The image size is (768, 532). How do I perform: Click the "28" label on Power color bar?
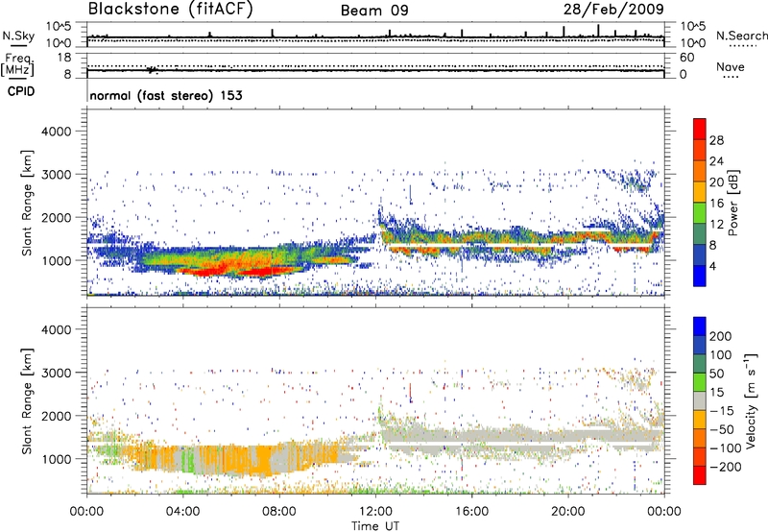(x=716, y=140)
